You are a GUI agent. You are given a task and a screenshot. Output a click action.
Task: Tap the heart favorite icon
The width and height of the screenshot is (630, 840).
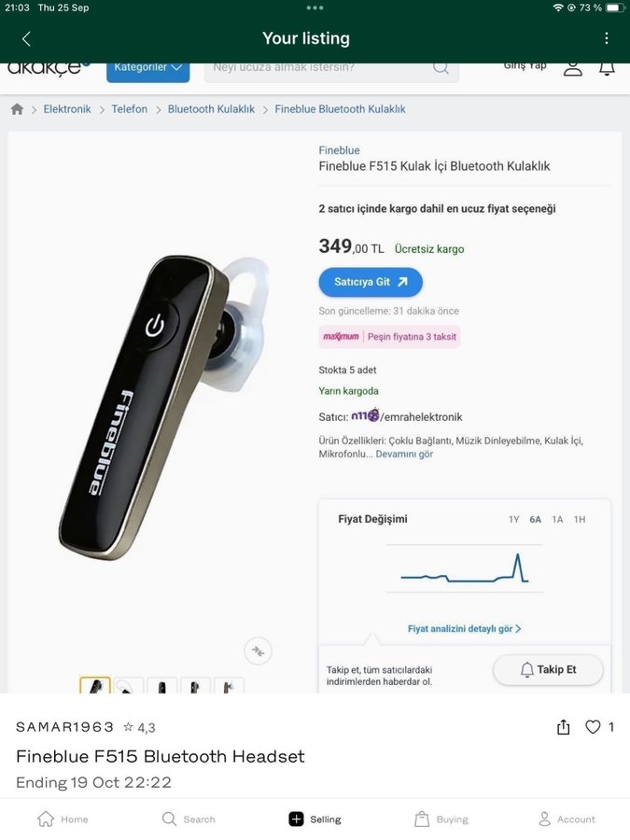[593, 727]
